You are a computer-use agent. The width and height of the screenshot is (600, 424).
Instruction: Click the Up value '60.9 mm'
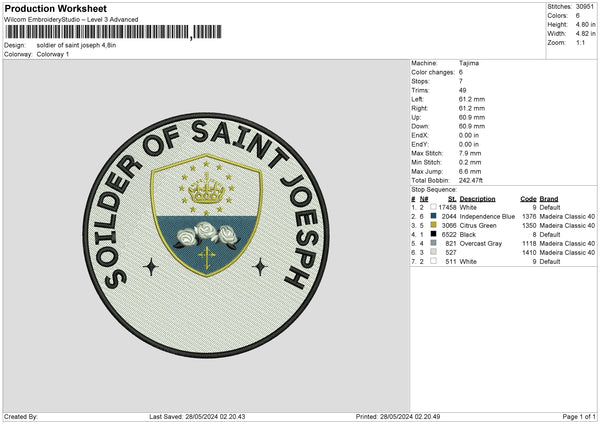pos(472,117)
